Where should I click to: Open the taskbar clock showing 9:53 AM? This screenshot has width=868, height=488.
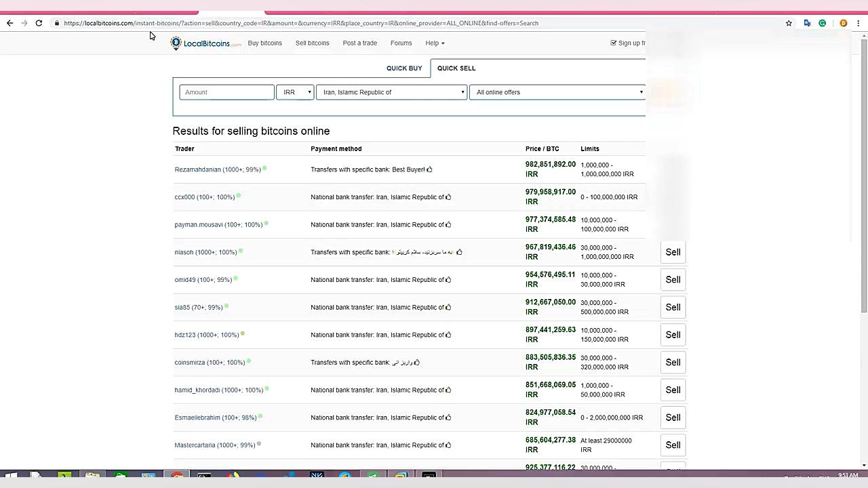pyautogui.click(x=848, y=476)
